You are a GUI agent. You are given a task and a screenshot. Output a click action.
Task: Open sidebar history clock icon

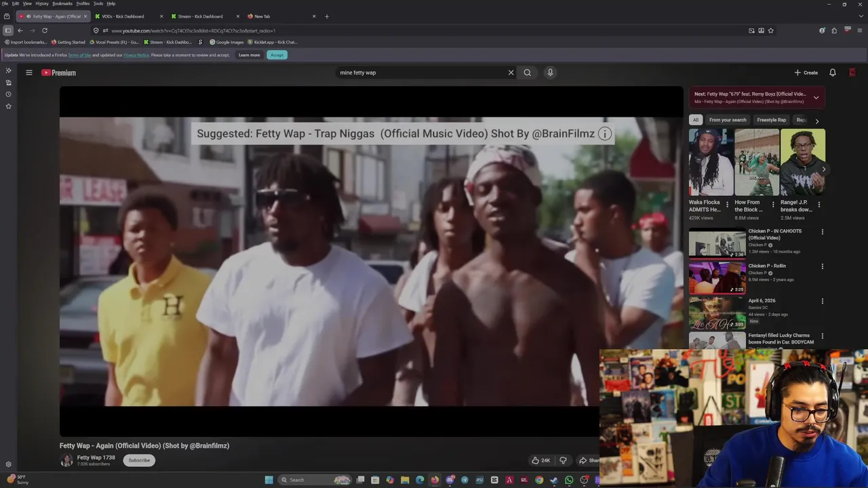coord(8,94)
